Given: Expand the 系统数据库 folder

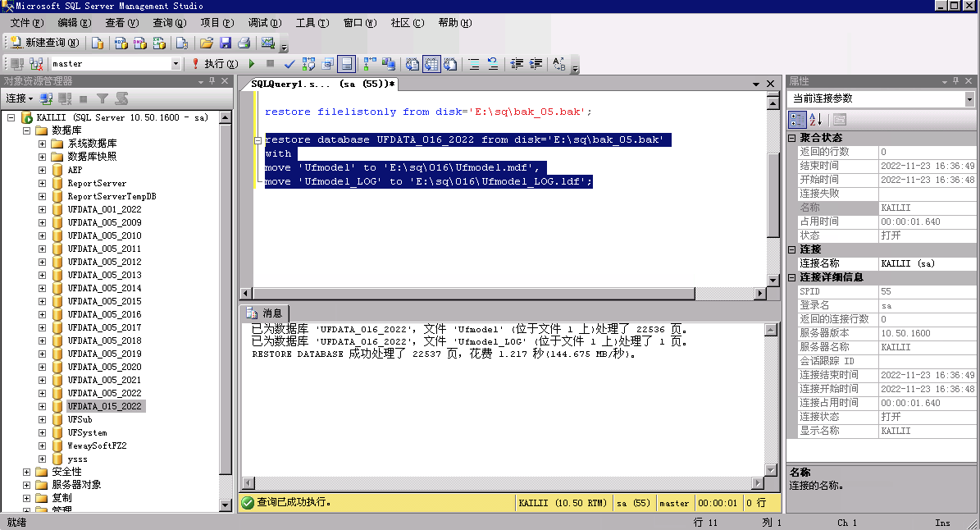Looking at the screenshot, I should click(x=42, y=144).
